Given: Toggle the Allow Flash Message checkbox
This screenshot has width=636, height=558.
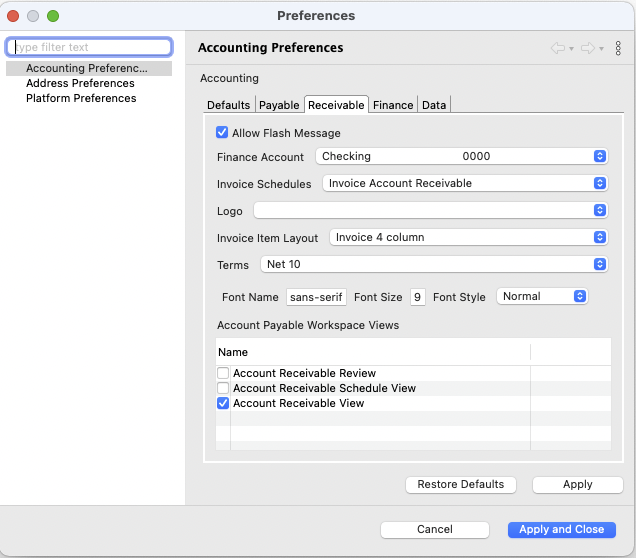Looking at the screenshot, I should tap(222, 132).
